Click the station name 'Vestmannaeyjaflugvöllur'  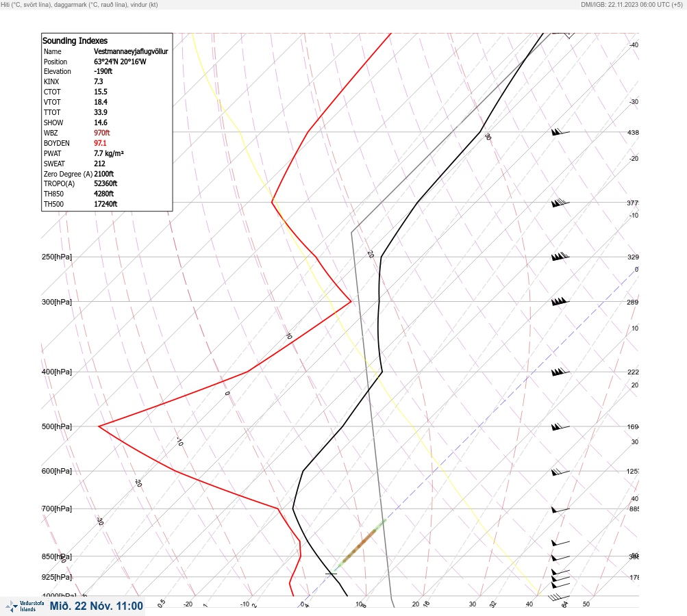(x=131, y=51)
